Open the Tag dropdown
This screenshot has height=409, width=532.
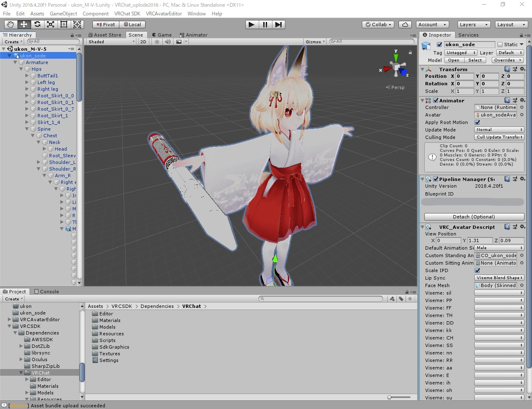tap(460, 53)
